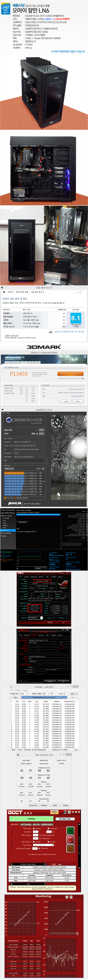The height and width of the screenshot is (980, 88).
Task: Open the Graphs menu in LinX
Action: click(x=25, y=691)
